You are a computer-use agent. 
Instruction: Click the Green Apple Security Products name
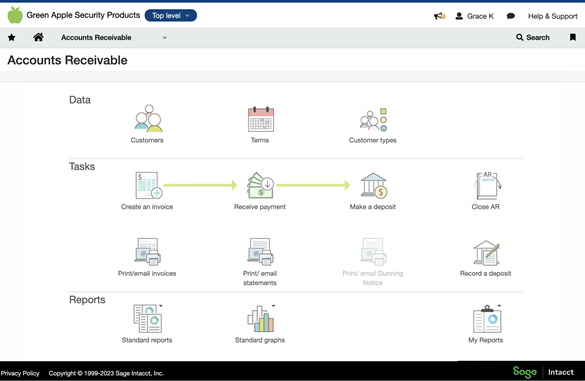click(83, 15)
